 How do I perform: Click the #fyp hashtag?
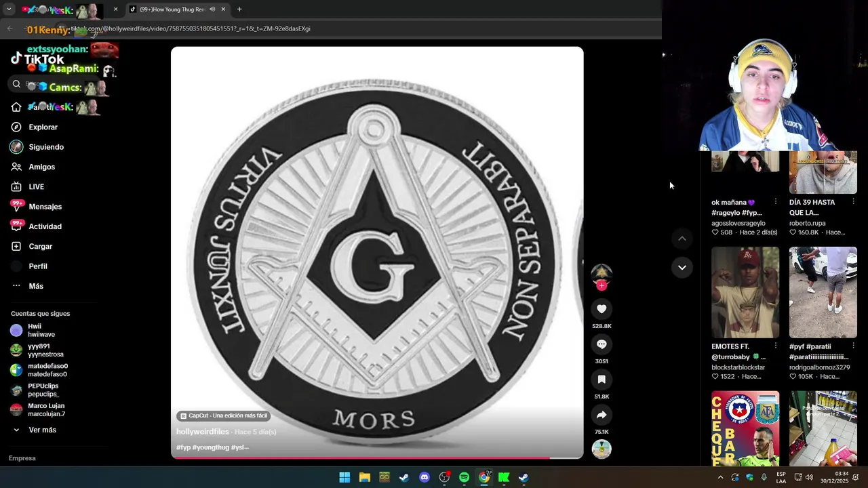(x=183, y=447)
